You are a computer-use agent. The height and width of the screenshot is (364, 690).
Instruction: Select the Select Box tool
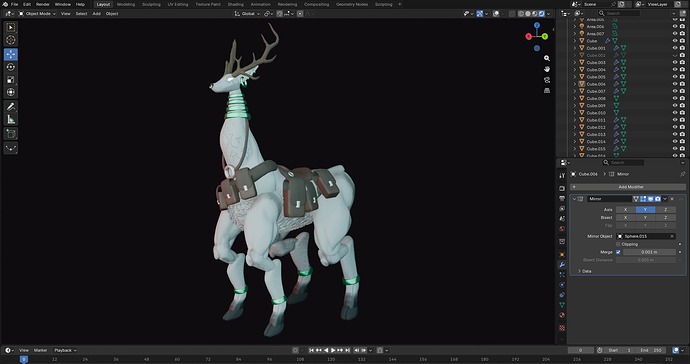pyautogui.click(x=11, y=27)
